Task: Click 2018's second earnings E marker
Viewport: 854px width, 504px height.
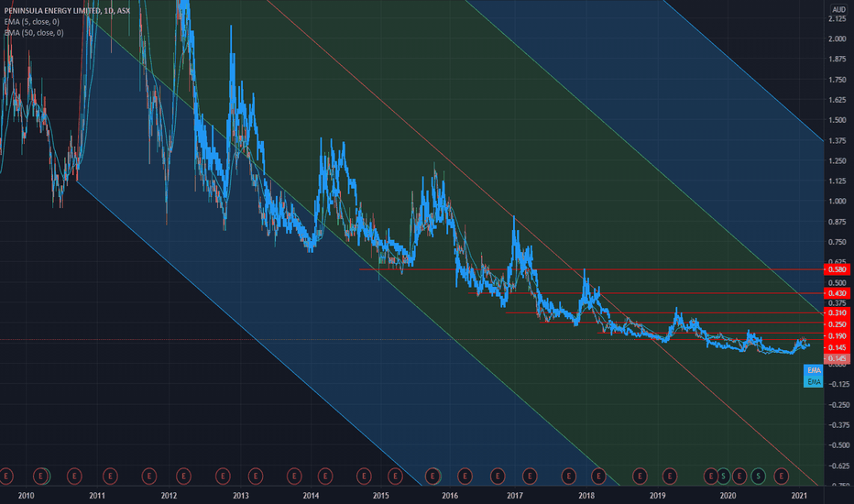Action: 640,477
